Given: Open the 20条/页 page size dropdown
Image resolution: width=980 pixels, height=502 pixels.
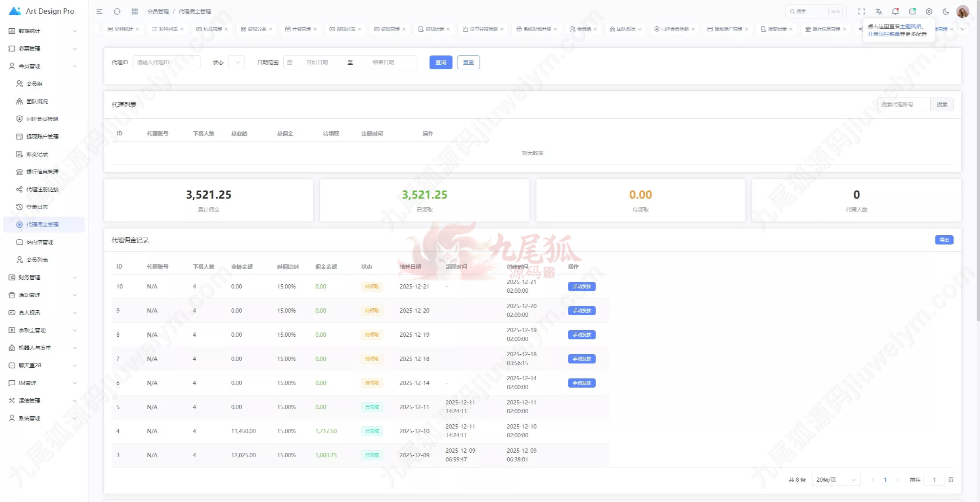Looking at the screenshot, I should 836,480.
